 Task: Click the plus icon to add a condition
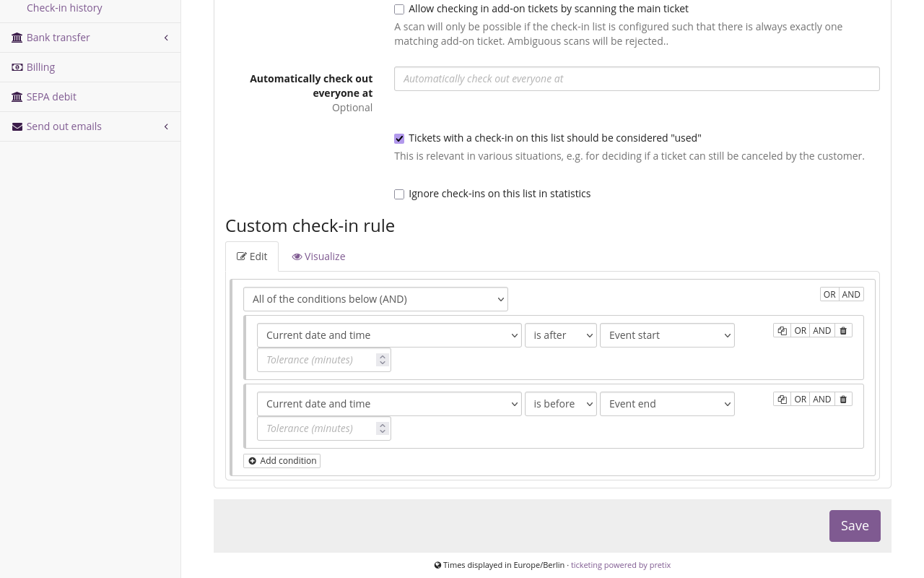(x=253, y=460)
